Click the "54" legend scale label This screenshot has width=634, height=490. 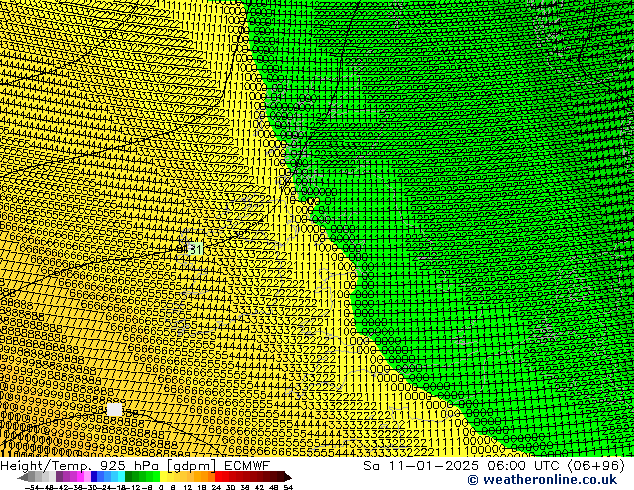point(288,488)
